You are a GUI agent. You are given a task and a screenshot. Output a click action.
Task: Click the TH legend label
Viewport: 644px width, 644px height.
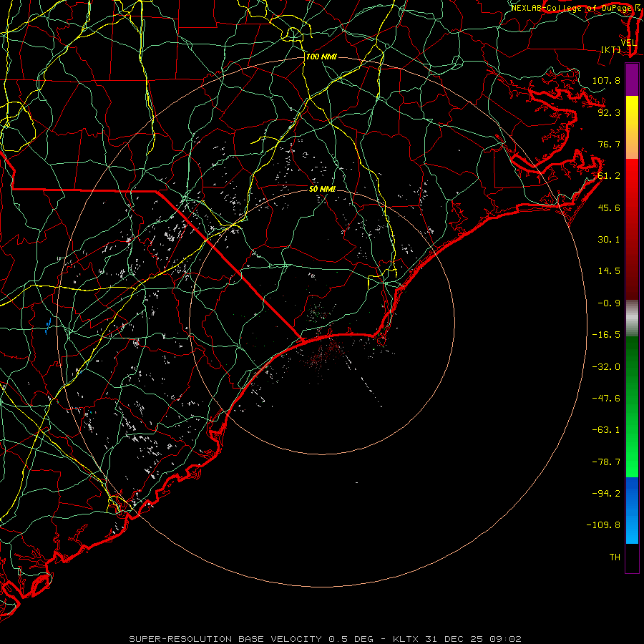click(x=615, y=557)
